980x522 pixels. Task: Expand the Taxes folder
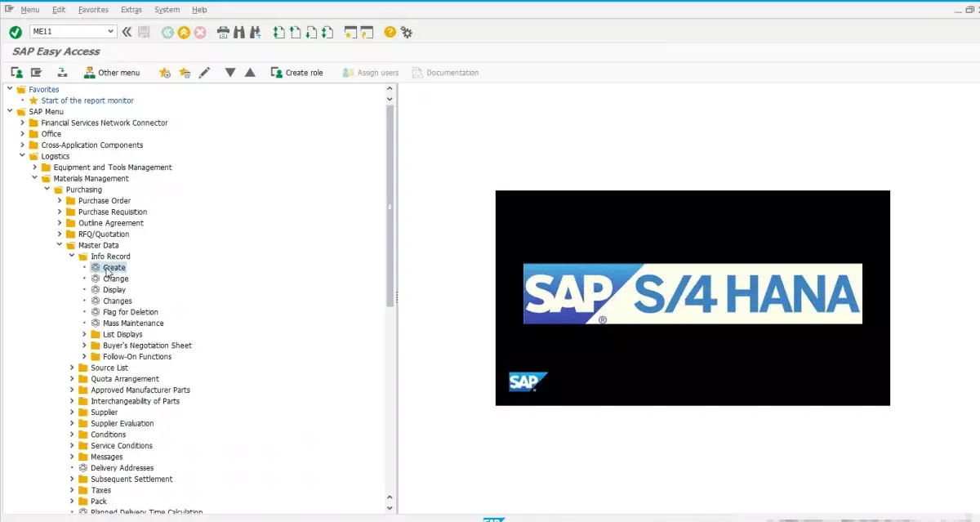72,491
